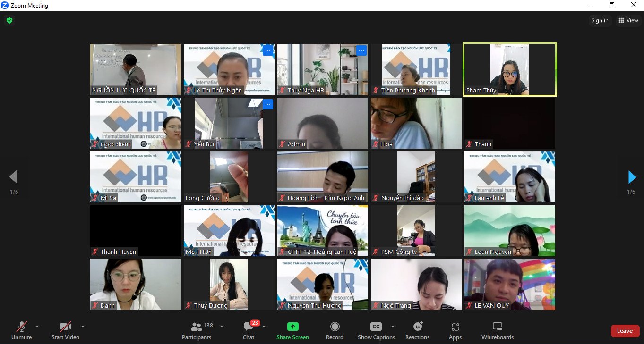
Task: Click the Thanh Huyen name label
Action: coord(118,252)
